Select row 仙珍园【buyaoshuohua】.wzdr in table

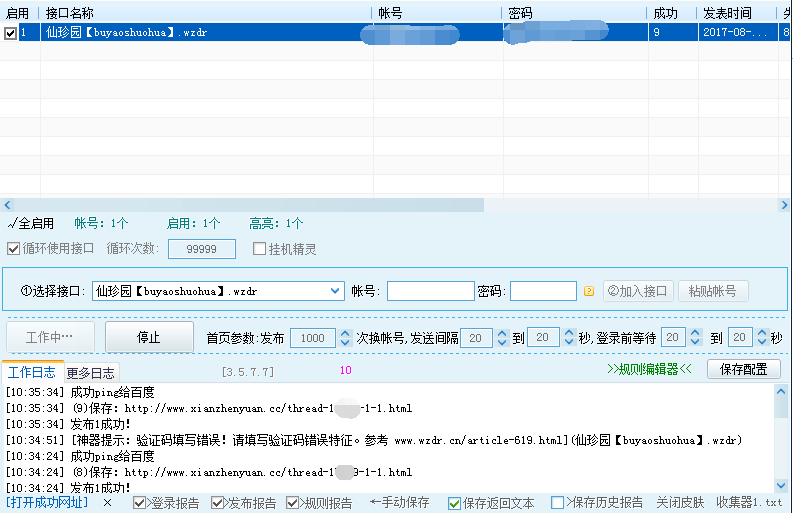point(396,32)
